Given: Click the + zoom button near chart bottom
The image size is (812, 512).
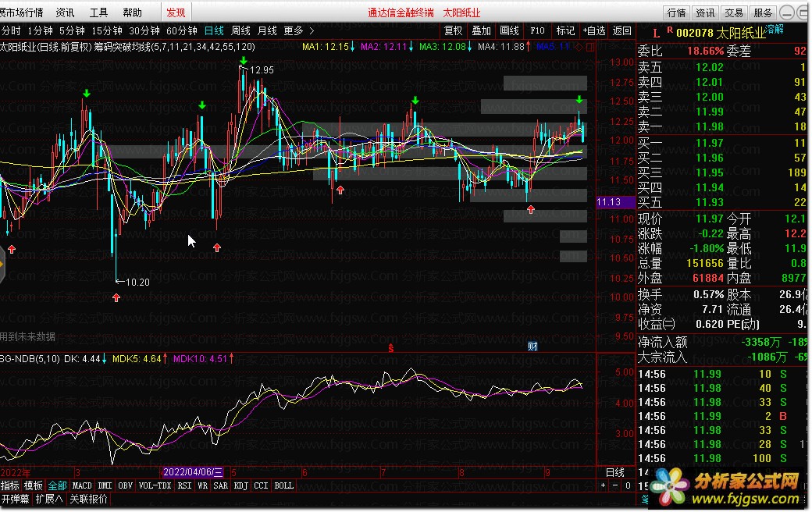Looking at the screenshot, I should (603, 485).
